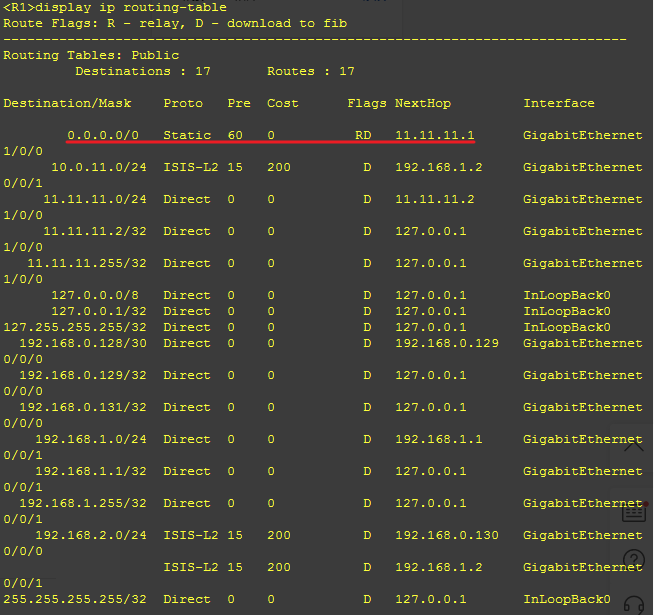Click the 'Pre' column header

coord(239,103)
